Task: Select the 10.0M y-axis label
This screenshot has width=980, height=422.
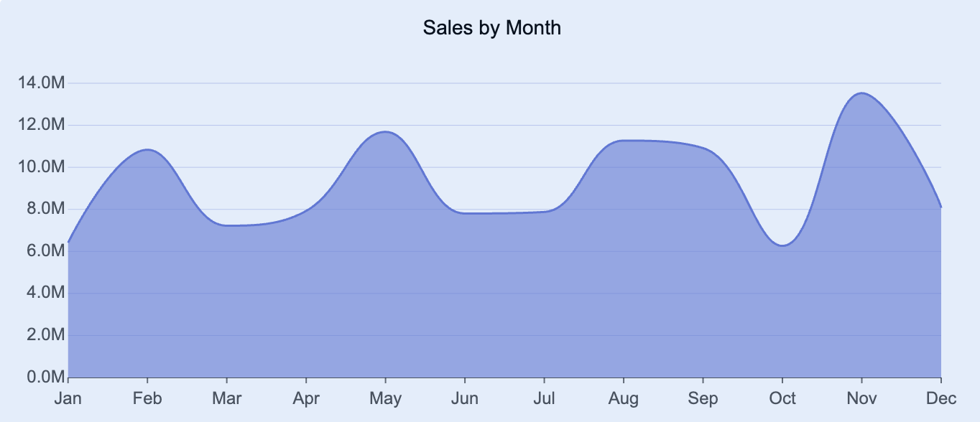Action: click(x=41, y=167)
